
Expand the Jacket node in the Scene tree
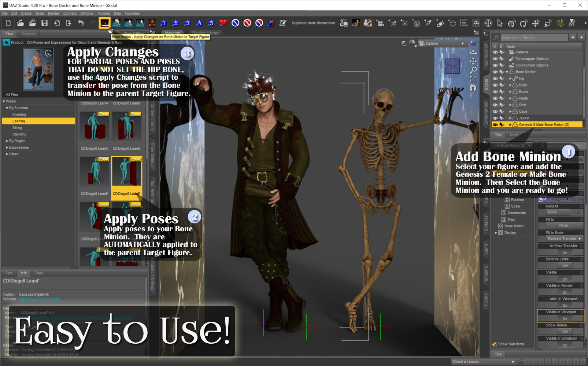pyautogui.click(x=510, y=118)
